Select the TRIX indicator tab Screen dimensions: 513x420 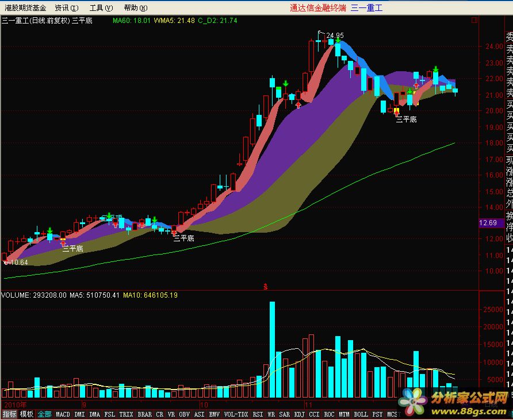pyautogui.click(x=126, y=414)
